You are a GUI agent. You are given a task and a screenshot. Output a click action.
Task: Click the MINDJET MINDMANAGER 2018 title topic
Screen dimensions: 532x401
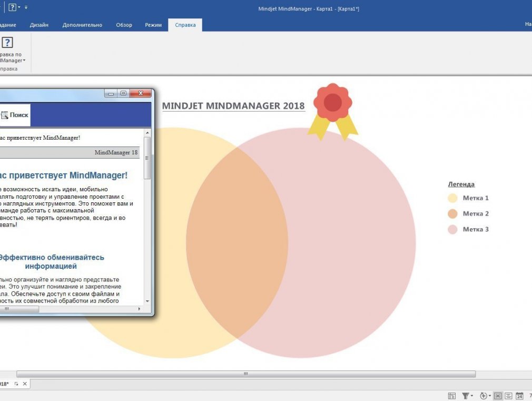pos(233,106)
